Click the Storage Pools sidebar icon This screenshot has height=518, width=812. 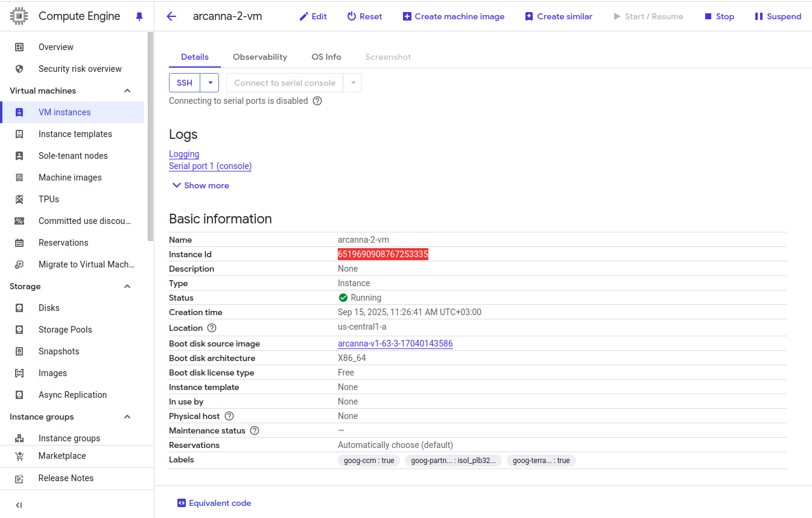tap(19, 330)
